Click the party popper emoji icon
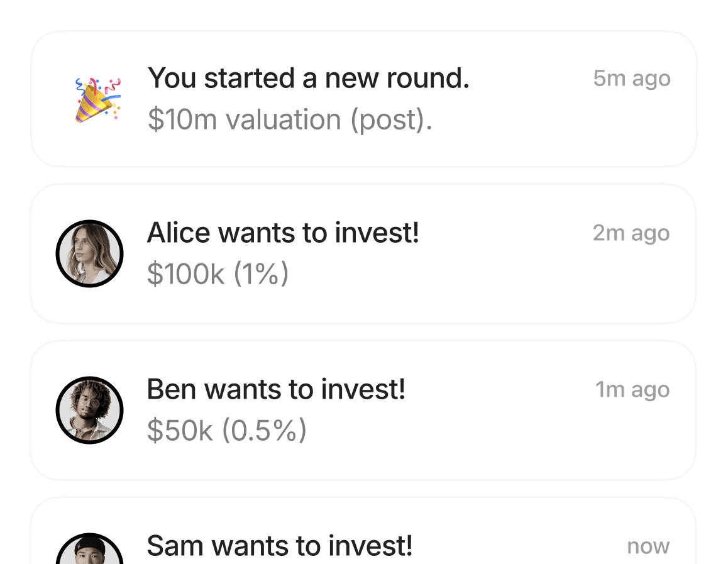The width and height of the screenshot is (728, 564). pos(98,100)
